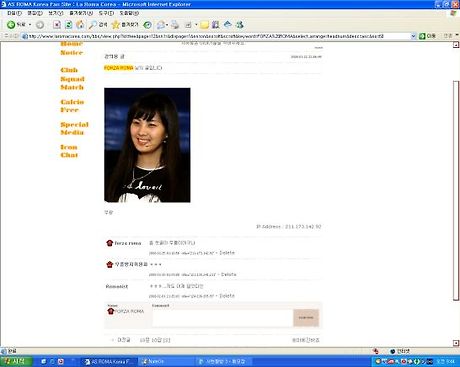This screenshot has width=460, height=367.
Task: Refresh the page using the green arrows icon
Action: [x=69, y=25]
